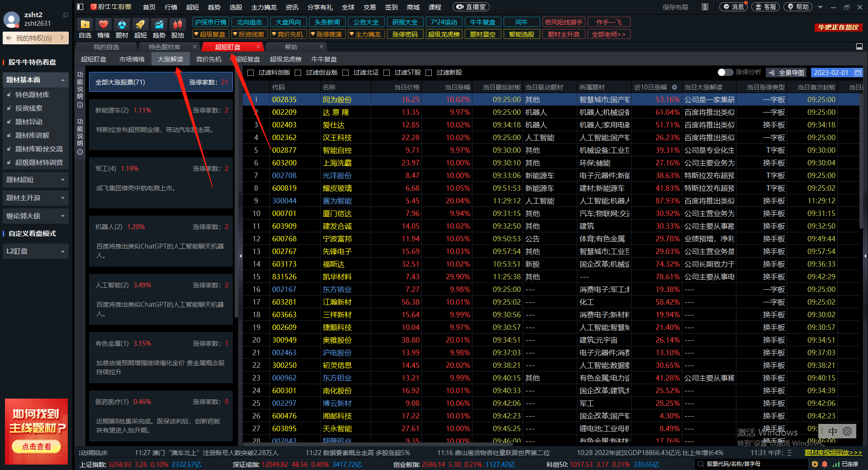Viewport: 868px width, 470px height.
Task: Check 过滤北证 filter
Action: (345, 72)
